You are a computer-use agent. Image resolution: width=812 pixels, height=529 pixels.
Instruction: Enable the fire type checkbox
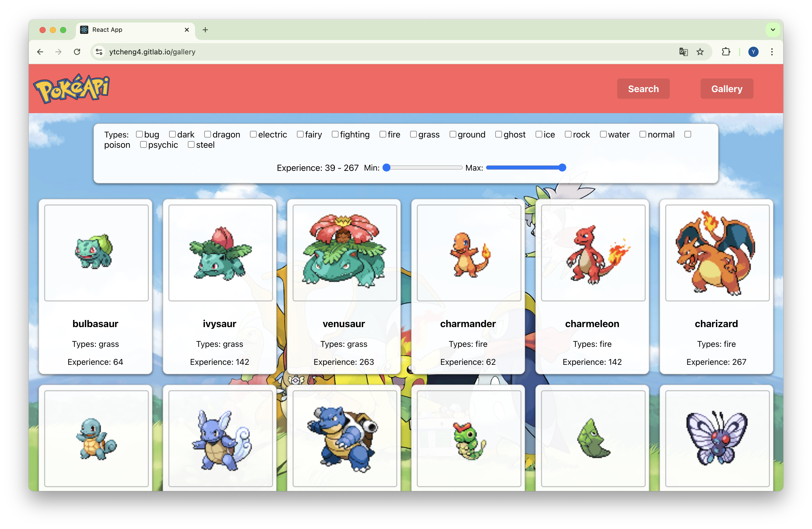(x=383, y=134)
